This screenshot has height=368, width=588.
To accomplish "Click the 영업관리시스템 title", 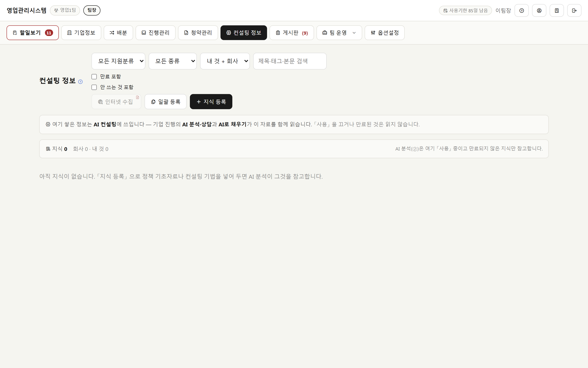I will pyautogui.click(x=27, y=10).
